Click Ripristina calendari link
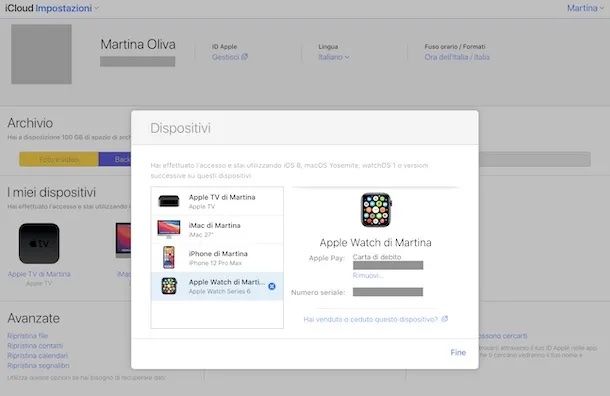 coord(37,356)
